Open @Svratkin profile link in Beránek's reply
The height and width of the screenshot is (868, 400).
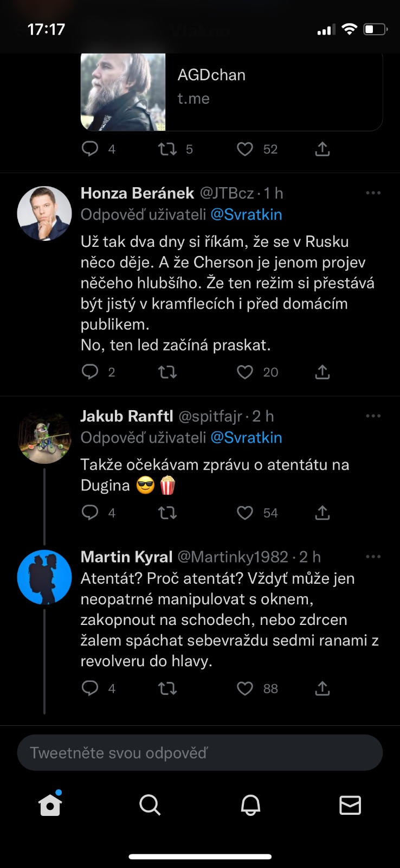click(x=246, y=215)
